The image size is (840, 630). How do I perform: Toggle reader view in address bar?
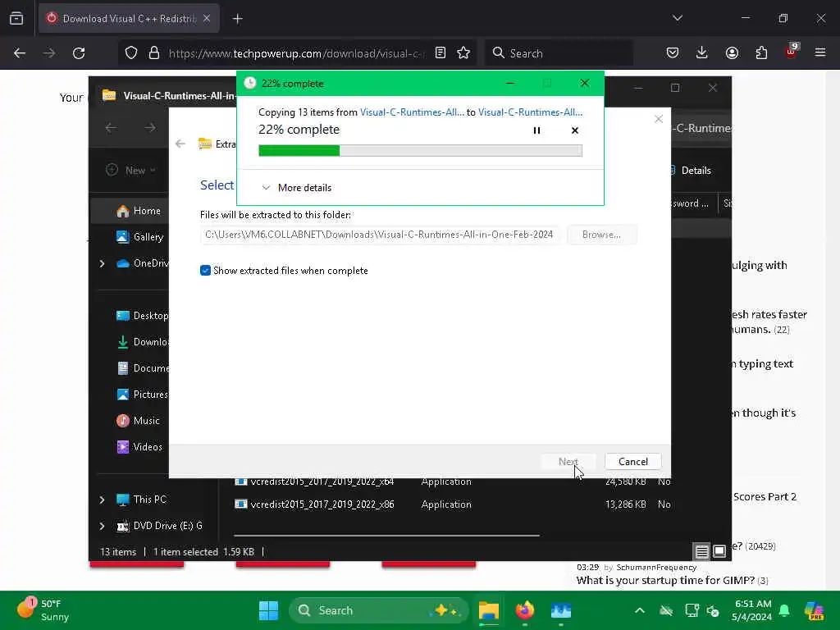point(441,52)
